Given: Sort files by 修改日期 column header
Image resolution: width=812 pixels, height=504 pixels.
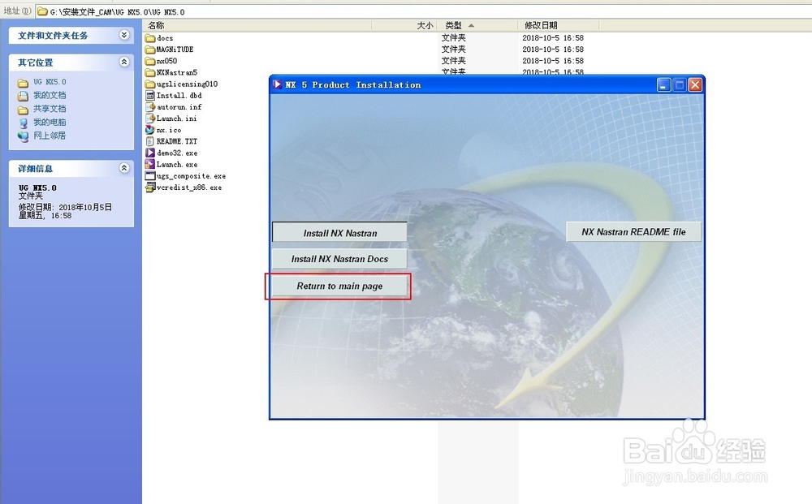Looking at the screenshot, I should click(x=559, y=25).
